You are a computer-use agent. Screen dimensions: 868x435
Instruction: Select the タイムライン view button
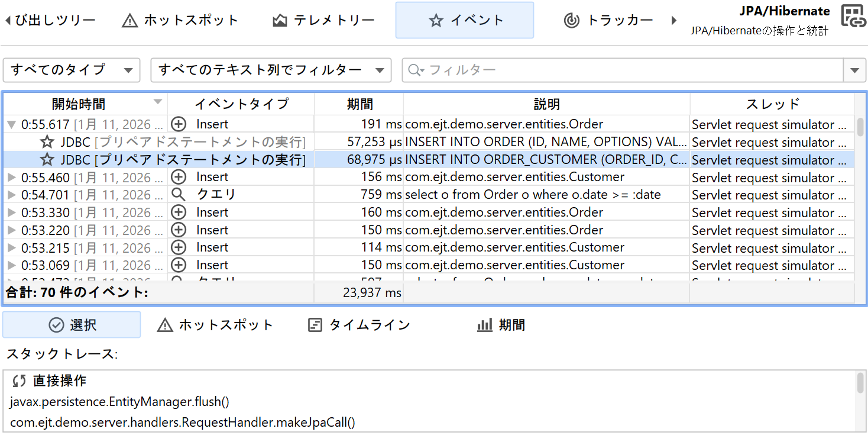359,325
